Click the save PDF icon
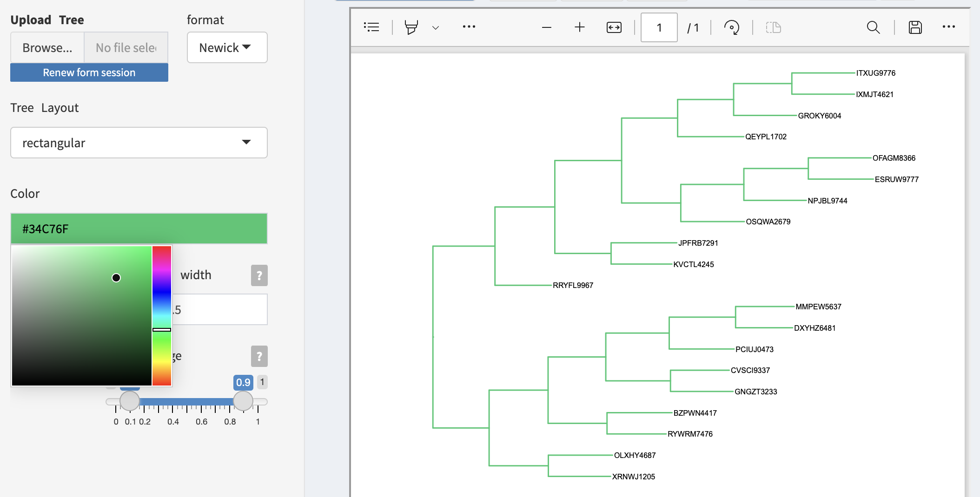This screenshot has height=497, width=980. [915, 27]
